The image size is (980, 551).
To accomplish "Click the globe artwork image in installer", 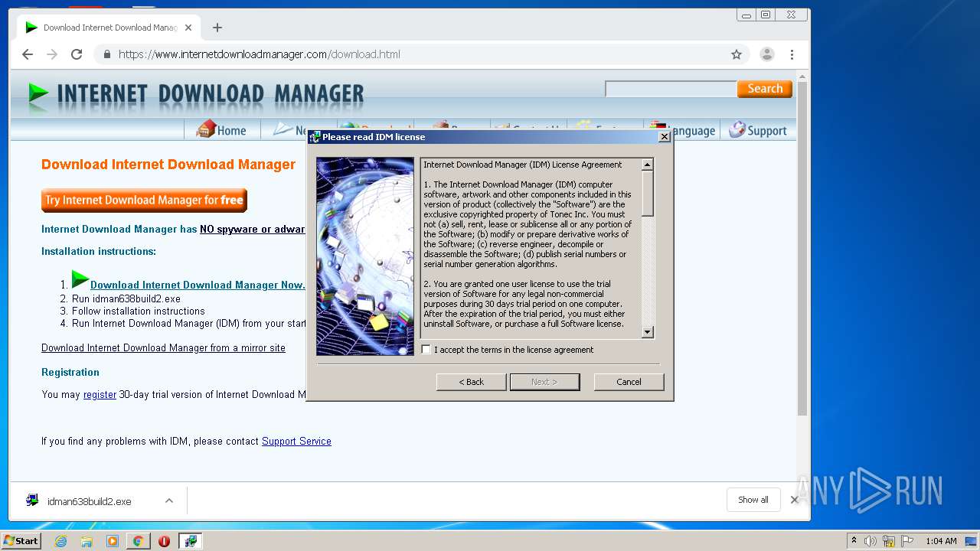I will 365,256.
